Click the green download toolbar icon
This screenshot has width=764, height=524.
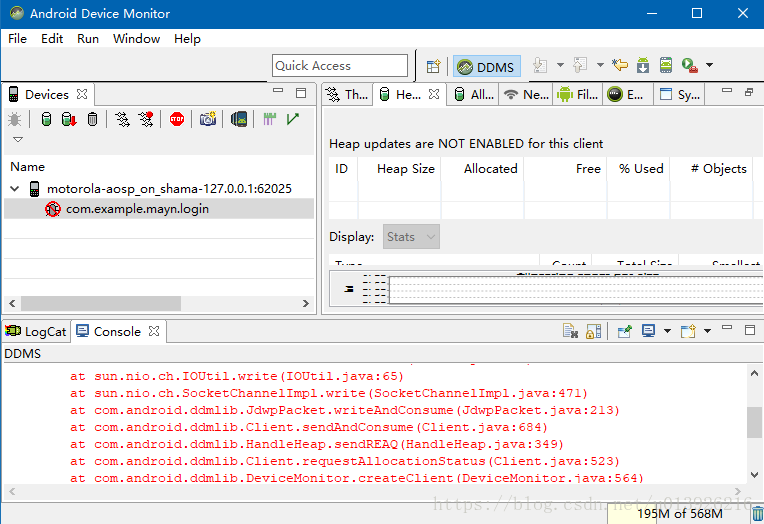point(643,65)
